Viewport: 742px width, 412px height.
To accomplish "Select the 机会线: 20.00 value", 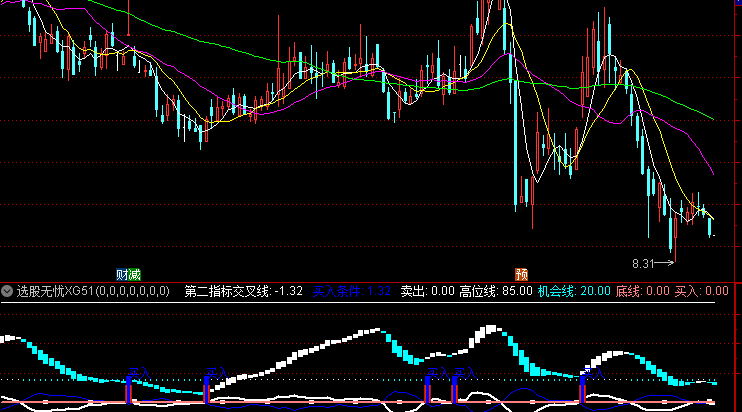I will coord(574,291).
